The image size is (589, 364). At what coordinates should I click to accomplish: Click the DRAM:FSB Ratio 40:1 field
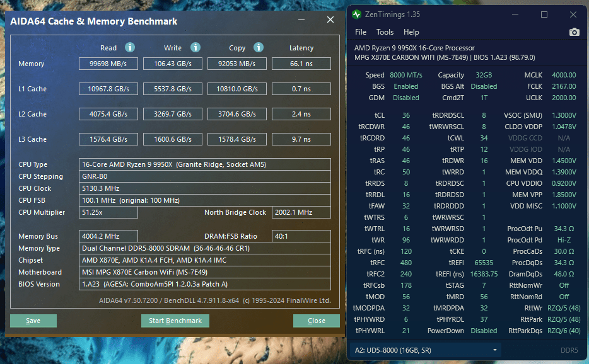click(x=301, y=236)
